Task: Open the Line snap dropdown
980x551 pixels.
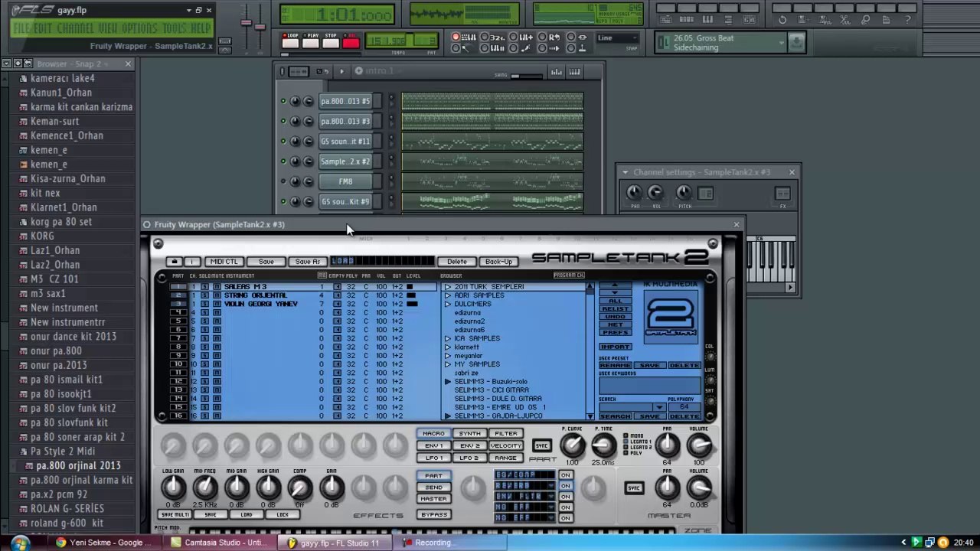Action: (x=617, y=38)
